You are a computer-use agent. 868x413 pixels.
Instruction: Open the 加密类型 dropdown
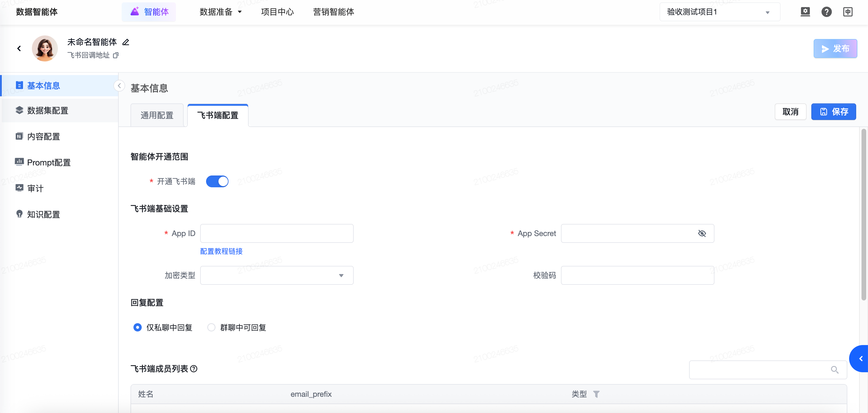[276, 275]
